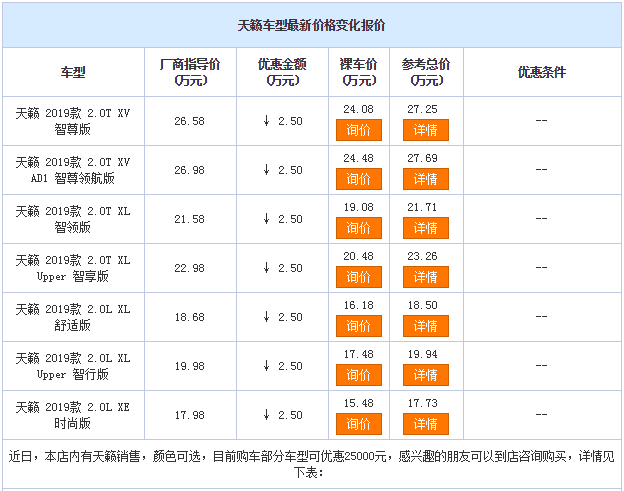624x491 pixels.
Task: Click reference total price 17.73
Action: pos(422,403)
